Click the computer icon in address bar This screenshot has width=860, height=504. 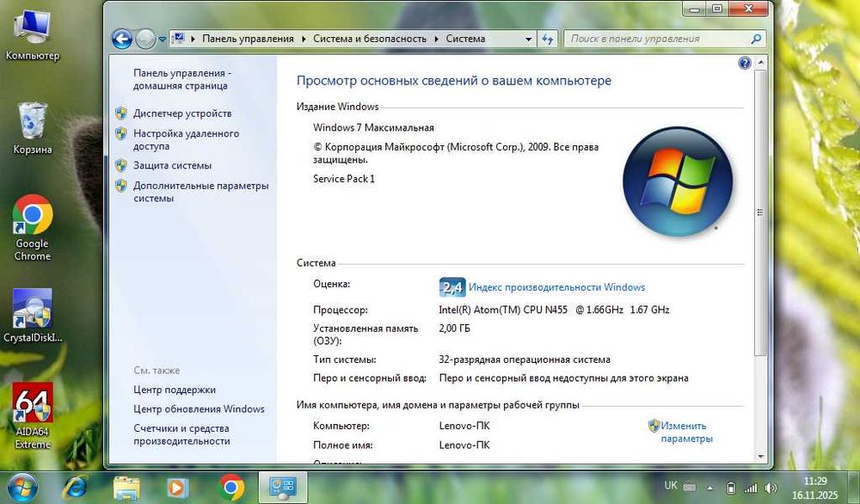178,39
